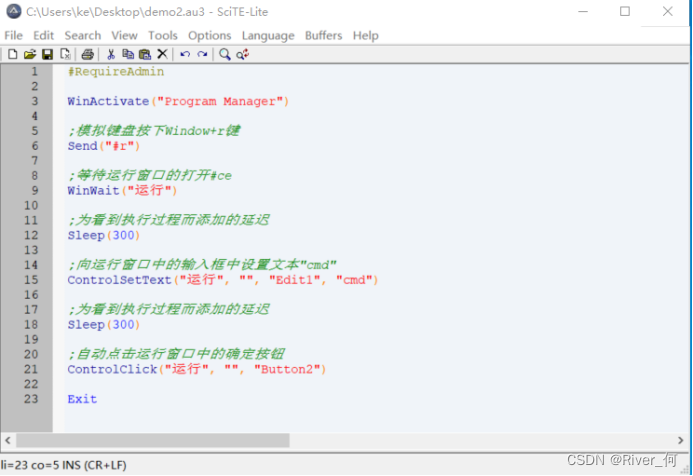
Task: Click the WinWait function on line 9
Action: (93, 190)
